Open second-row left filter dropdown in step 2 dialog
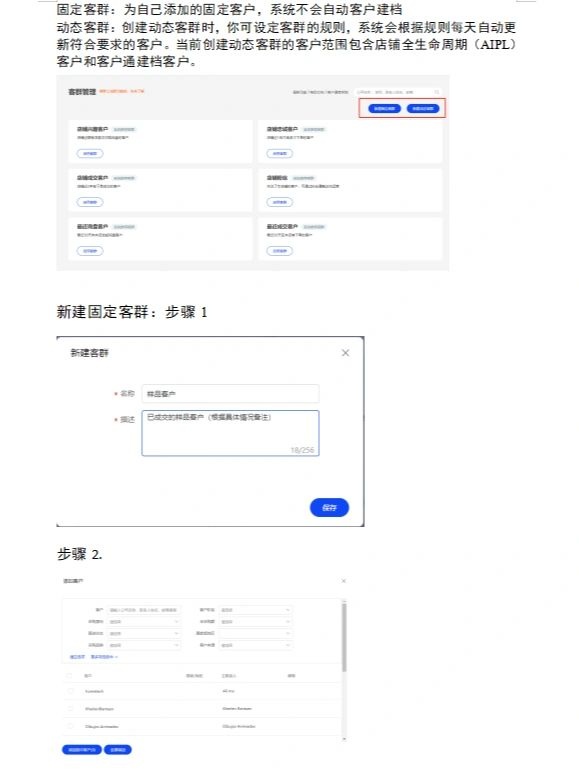The width and height of the screenshot is (579, 772). pos(144,622)
